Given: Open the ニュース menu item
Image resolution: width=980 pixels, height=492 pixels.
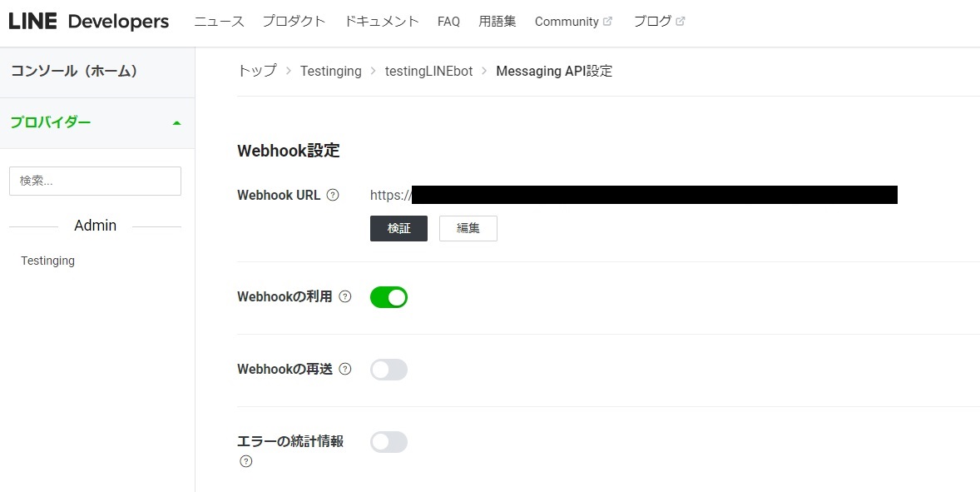Looking at the screenshot, I should (219, 22).
